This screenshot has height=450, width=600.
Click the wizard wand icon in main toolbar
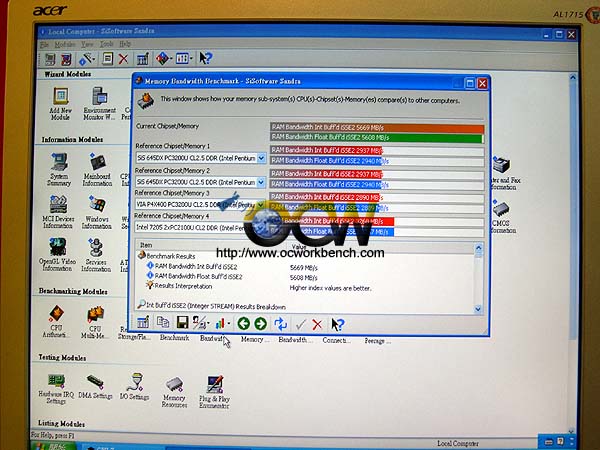[x=86, y=59]
